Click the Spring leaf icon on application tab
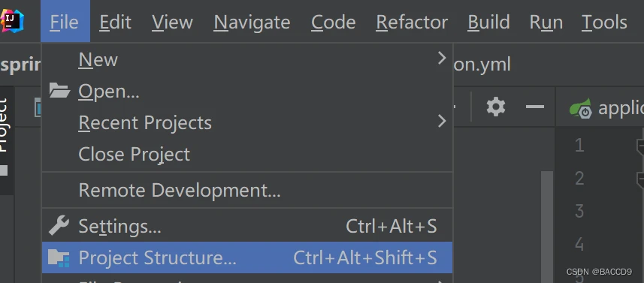 pos(581,108)
